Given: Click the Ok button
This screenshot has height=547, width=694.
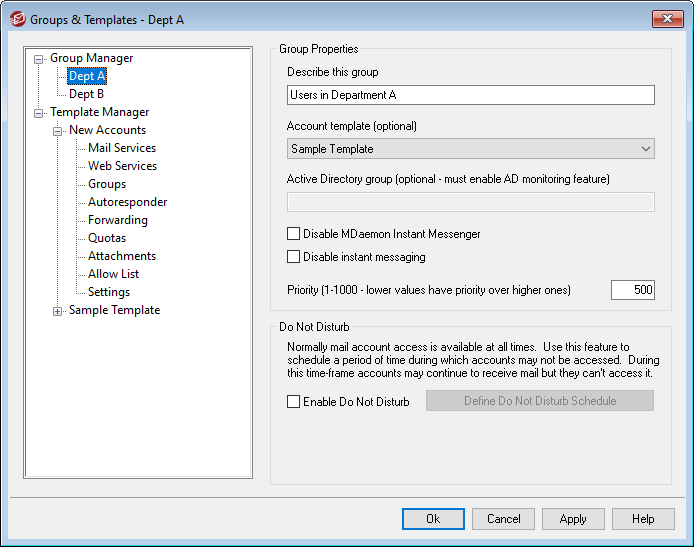Looking at the screenshot, I should (x=433, y=519).
